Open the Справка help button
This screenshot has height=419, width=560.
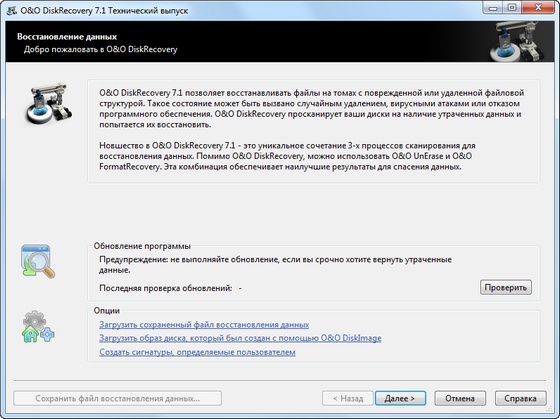click(x=520, y=398)
